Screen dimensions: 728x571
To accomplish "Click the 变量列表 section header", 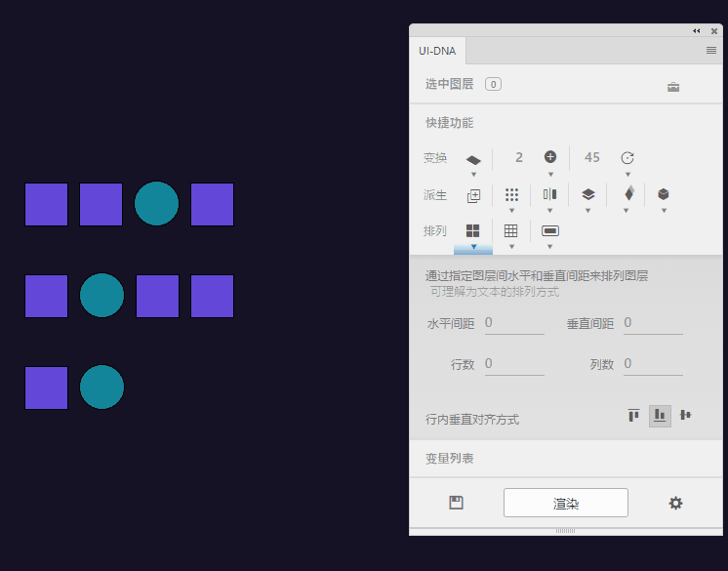I will [x=450, y=459].
